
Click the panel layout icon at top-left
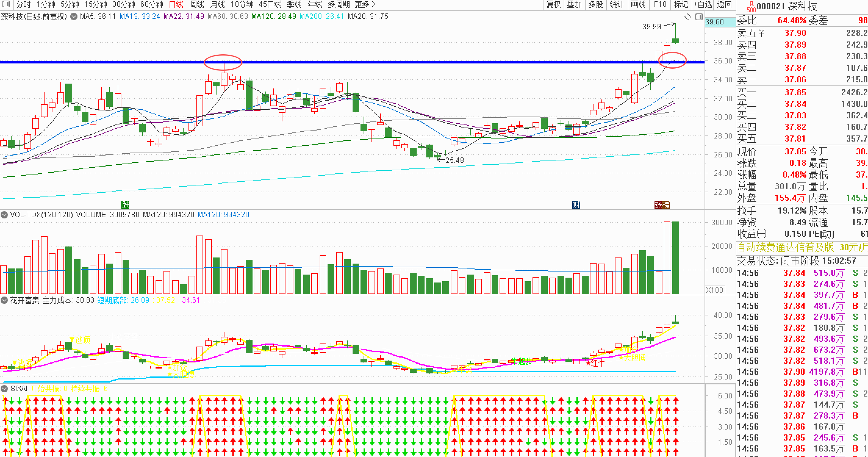point(6,4)
